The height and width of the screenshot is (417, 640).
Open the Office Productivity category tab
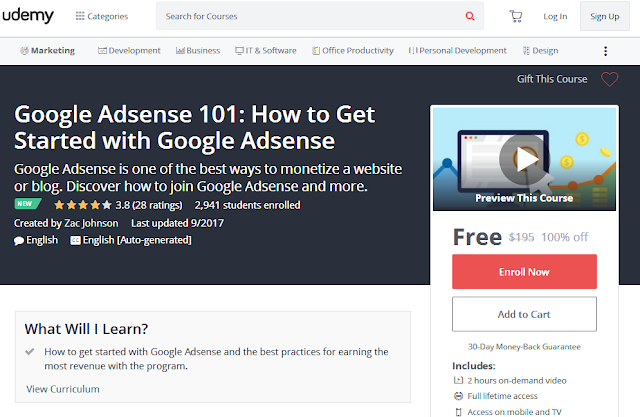click(x=353, y=51)
